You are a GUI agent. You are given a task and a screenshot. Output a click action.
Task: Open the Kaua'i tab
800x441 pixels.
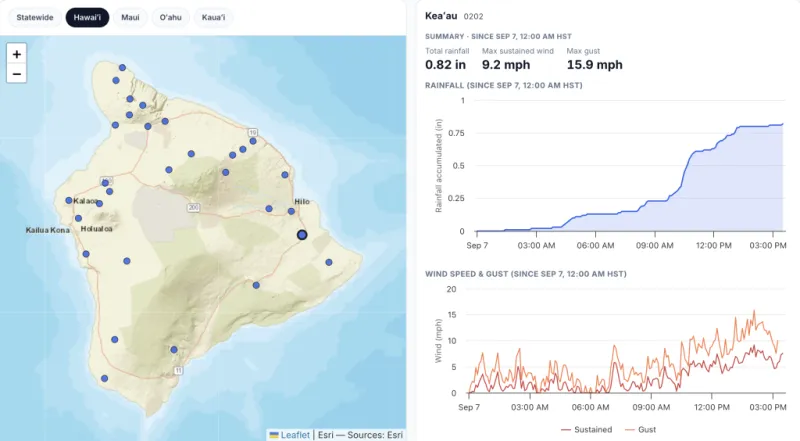click(x=213, y=17)
